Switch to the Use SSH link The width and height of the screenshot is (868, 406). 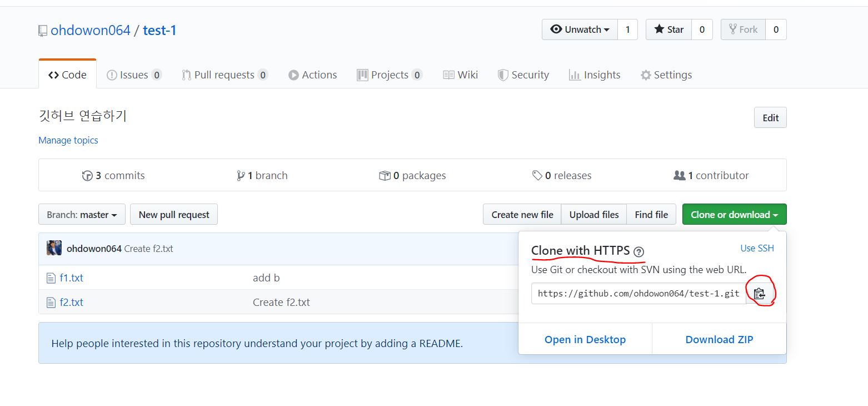tap(757, 248)
